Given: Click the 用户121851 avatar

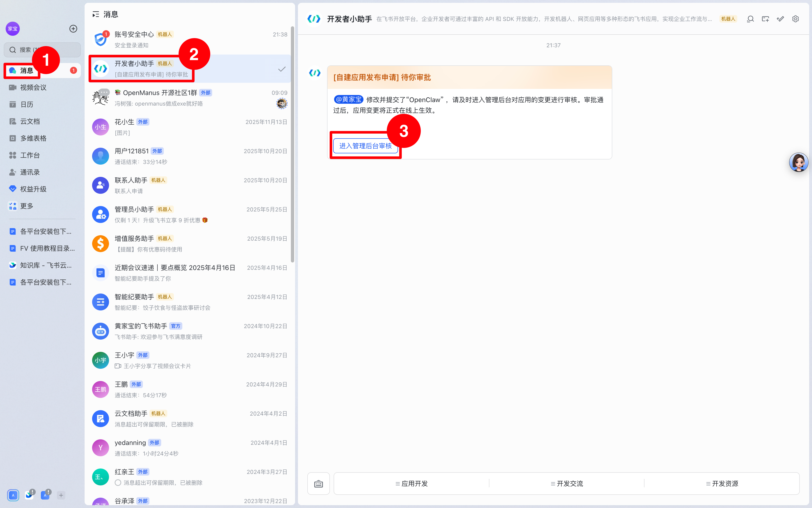Looking at the screenshot, I should point(100,156).
